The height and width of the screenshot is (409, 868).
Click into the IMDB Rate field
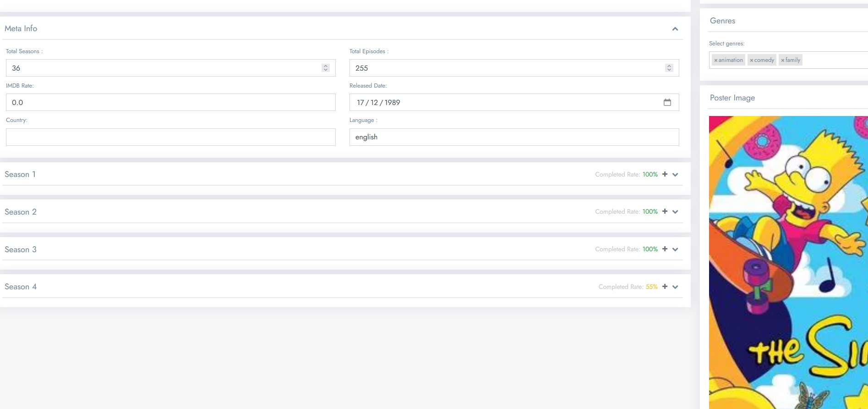(170, 102)
